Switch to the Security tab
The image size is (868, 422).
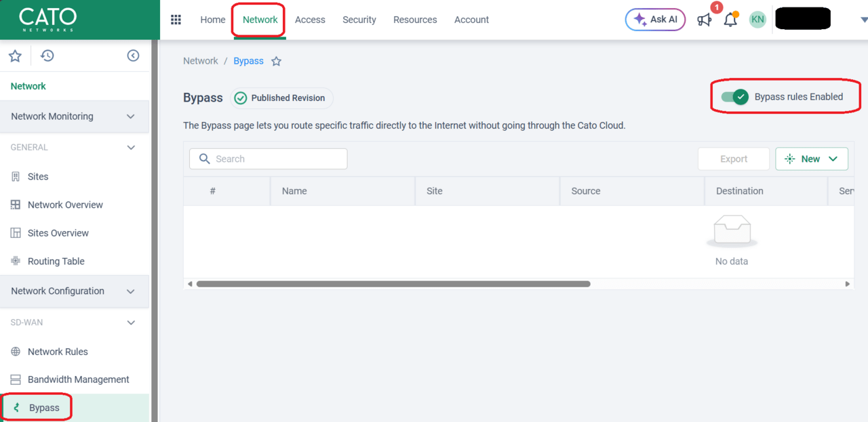(359, 20)
